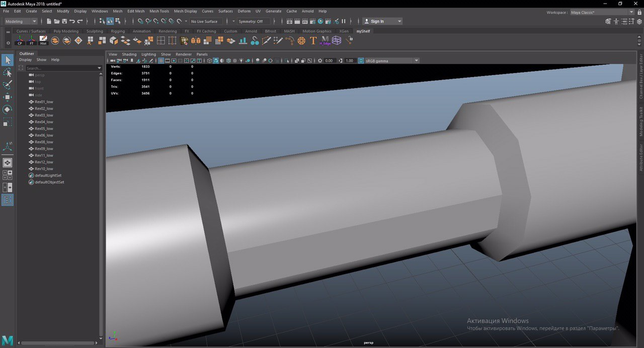Toggle the viewport grid display button
644x348 pixels.
pos(161,61)
